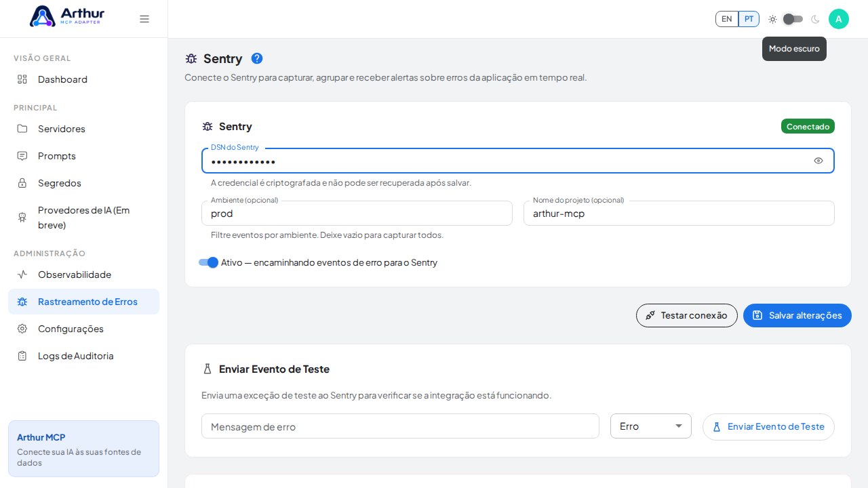Screen dimensions: 868x488
Task: Click the Observabilidade pulse icon
Action: (x=22, y=274)
